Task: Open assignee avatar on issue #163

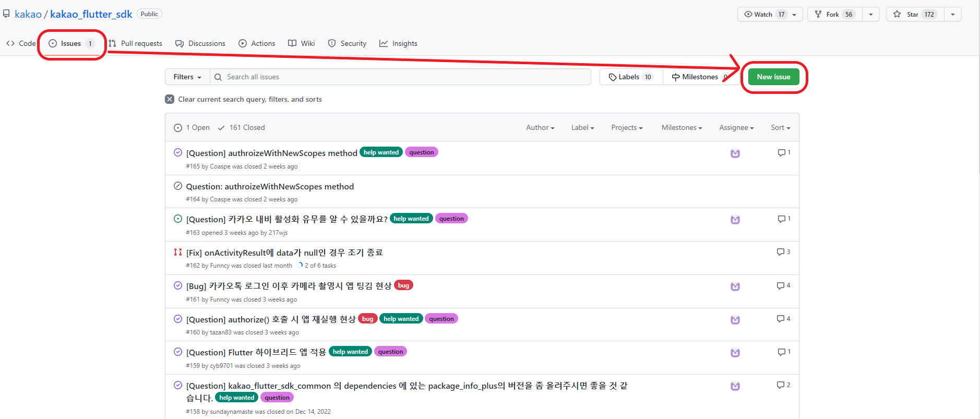Action: [735, 220]
